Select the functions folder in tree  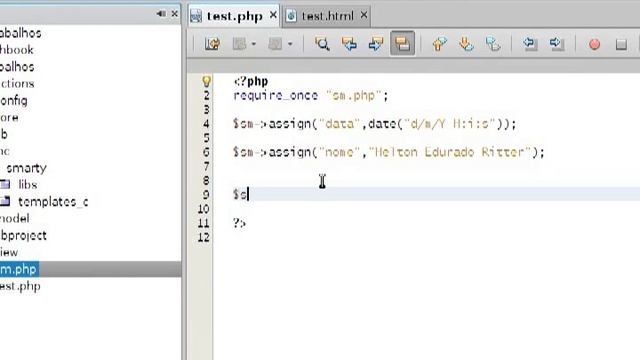[17, 84]
